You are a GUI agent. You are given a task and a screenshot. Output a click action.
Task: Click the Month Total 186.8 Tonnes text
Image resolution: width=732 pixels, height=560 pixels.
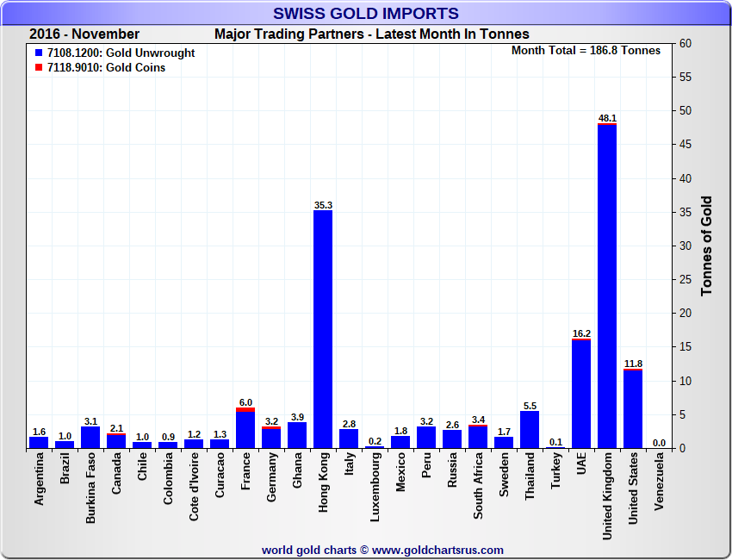pos(586,51)
